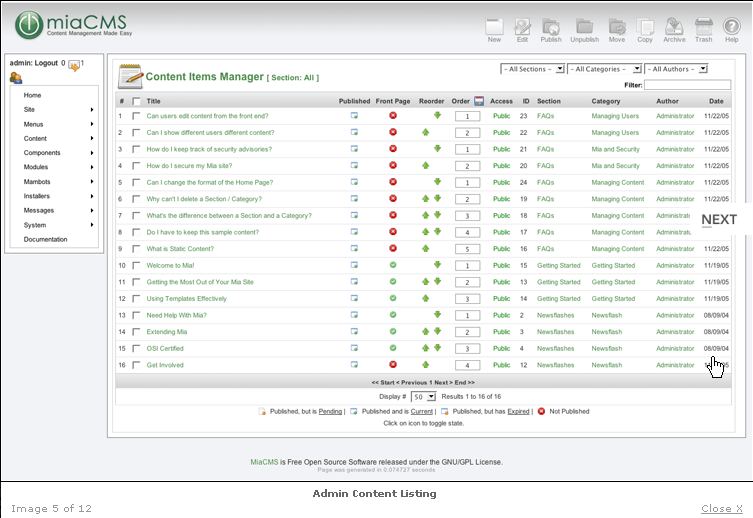The width and height of the screenshot is (753, 518).
Task: Check the box for 'Get Involved'
Action: [x=136, y=365]
